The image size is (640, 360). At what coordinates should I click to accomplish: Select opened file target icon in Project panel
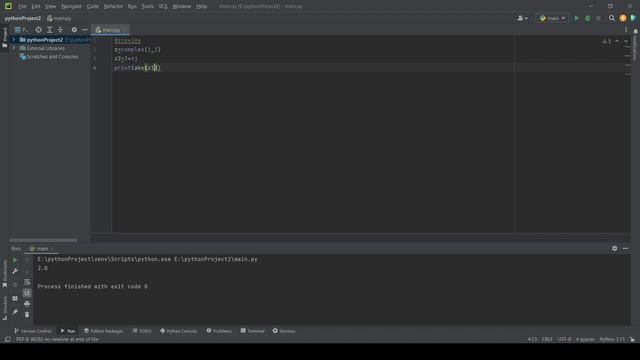point(38,30)
